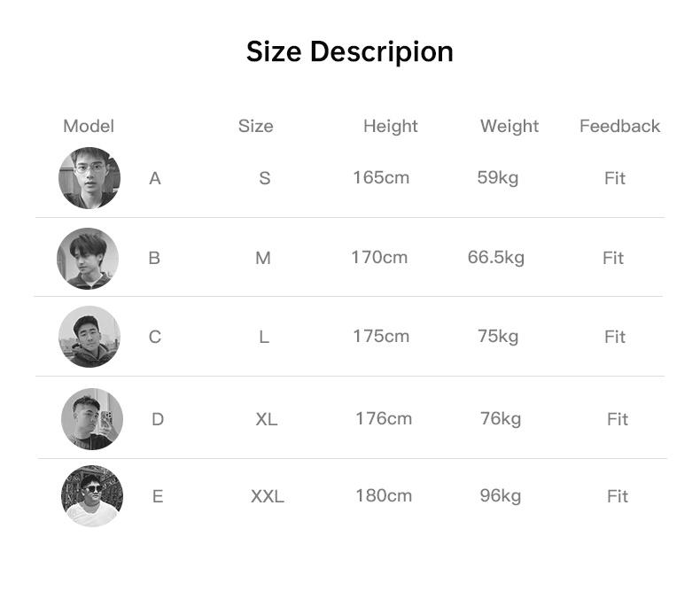The width and height of the screenshot is (700, 591).
Task: Click the 96kg weight value
Action: (x=501, y=495)
